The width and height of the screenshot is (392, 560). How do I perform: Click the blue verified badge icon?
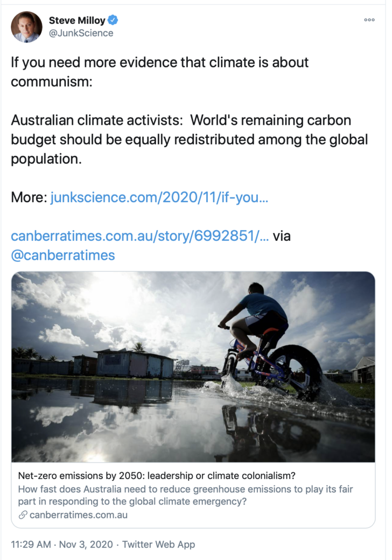(x=113, y=20)
